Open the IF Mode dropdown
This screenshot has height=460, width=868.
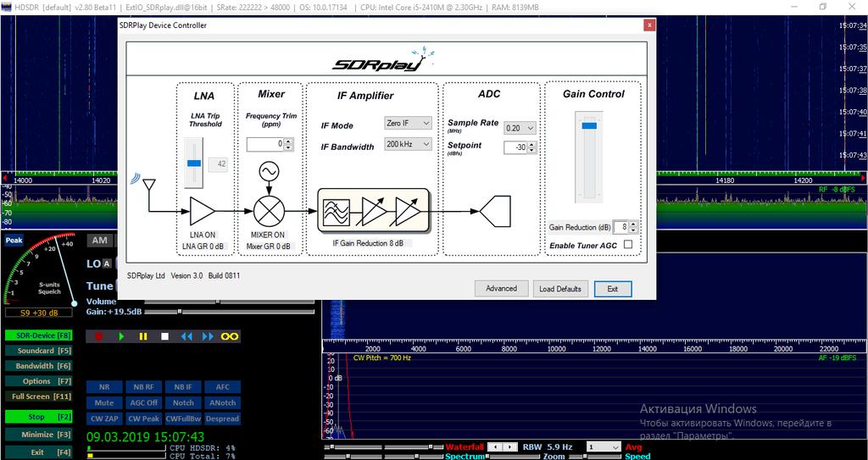point(408,123)
